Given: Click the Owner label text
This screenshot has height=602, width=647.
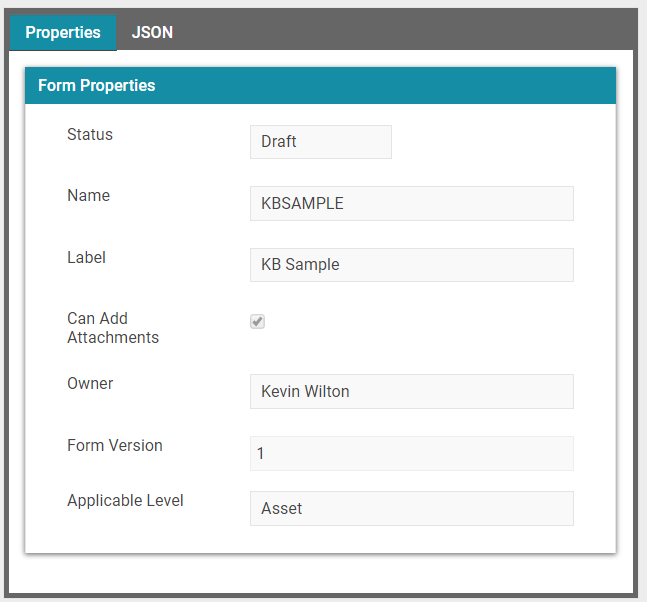Looking at the screenshot, I should [90, 383].
